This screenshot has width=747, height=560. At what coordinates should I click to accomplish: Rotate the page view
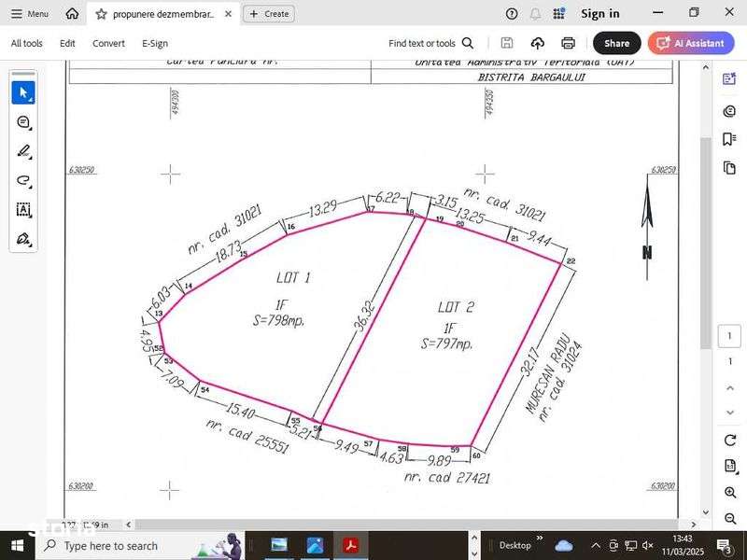click(x=730, y=440)
